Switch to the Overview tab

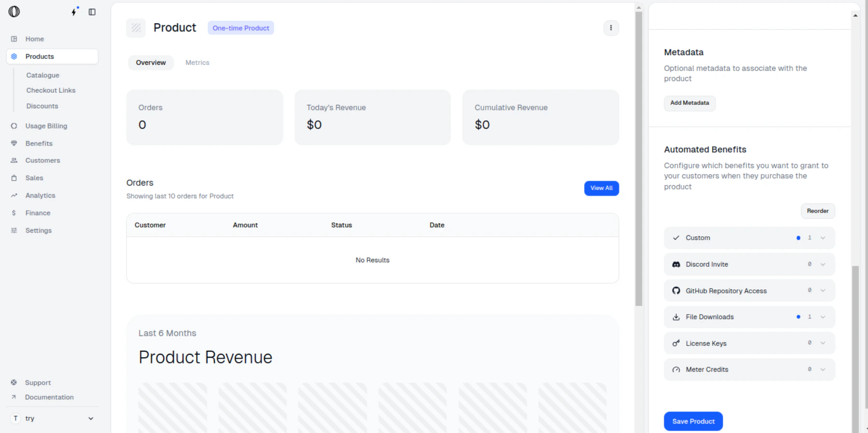[x=151, y=62]
